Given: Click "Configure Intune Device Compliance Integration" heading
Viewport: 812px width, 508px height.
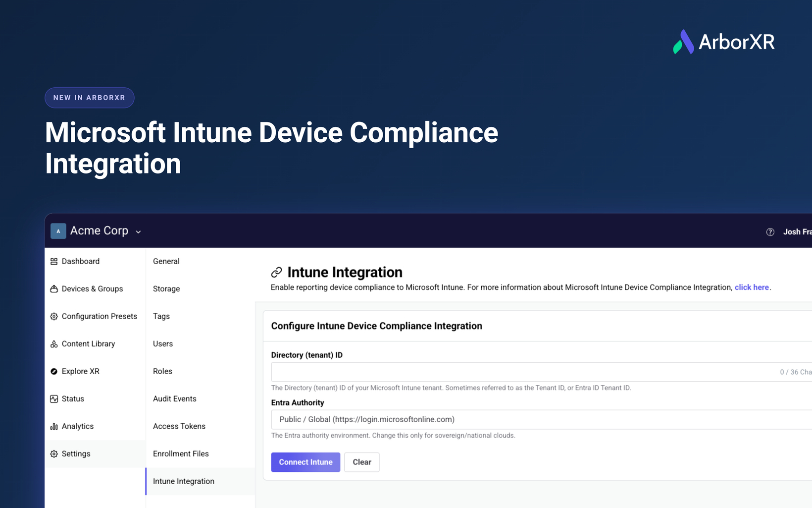Looking at the screenshot, I should [377, 326].
